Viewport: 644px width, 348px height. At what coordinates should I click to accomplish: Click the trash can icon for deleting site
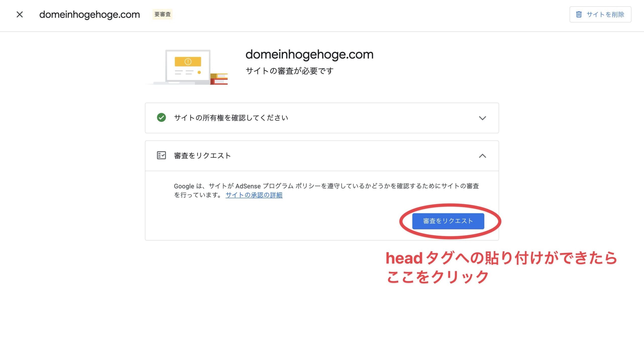coord(579,14)
